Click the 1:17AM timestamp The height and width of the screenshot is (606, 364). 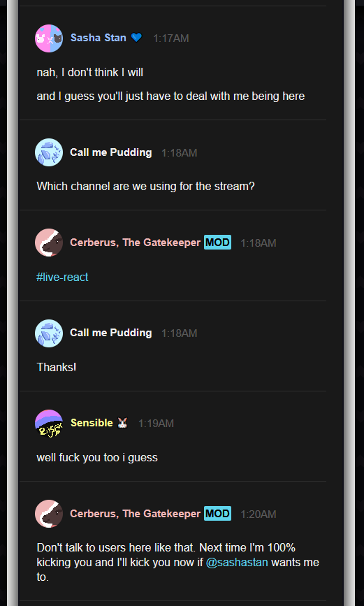click(x=171, y=38)
